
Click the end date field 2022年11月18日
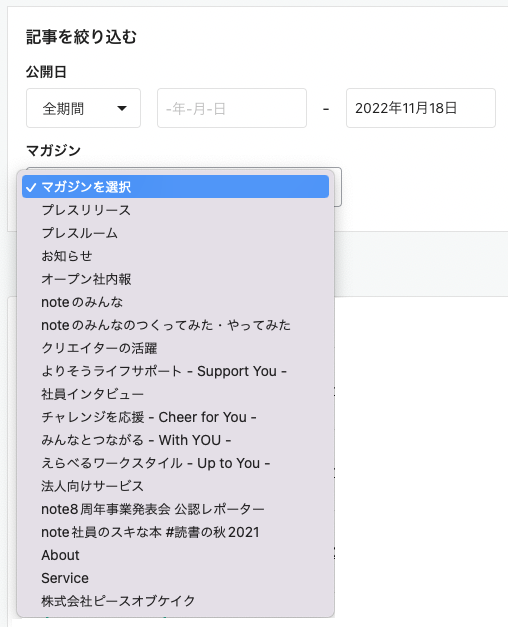(x=420, y=108)
